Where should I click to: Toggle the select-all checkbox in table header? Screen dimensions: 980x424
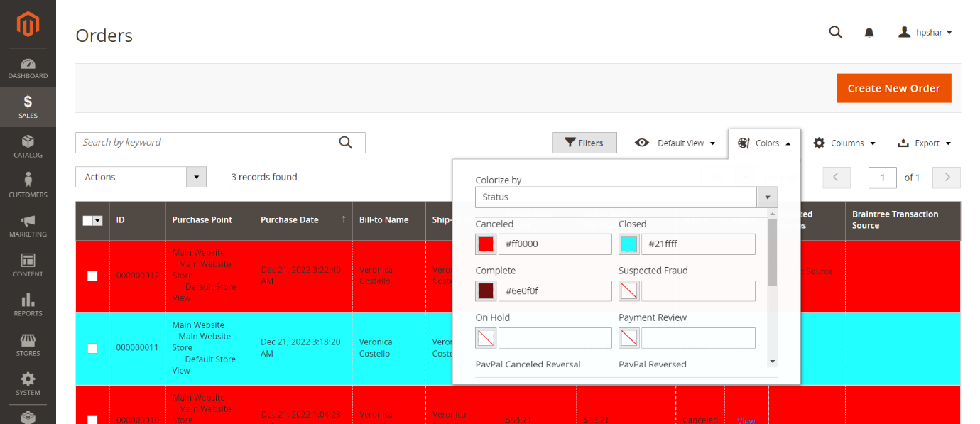[x=88, y=220]
